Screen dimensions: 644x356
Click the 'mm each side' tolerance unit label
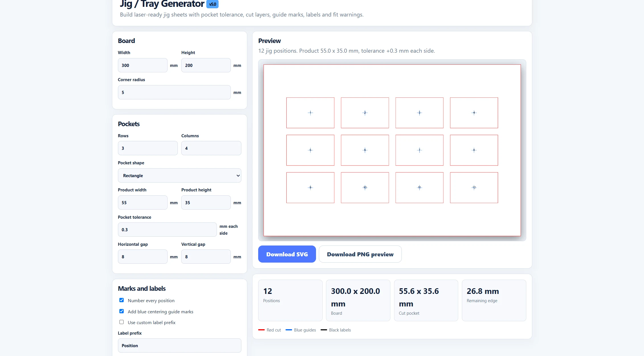(229, 230)
